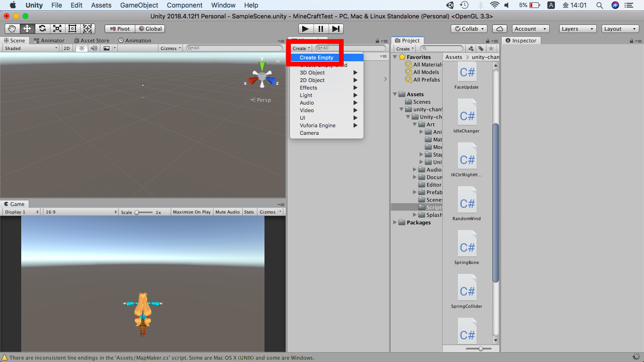Start Play mode

point(305,29)
